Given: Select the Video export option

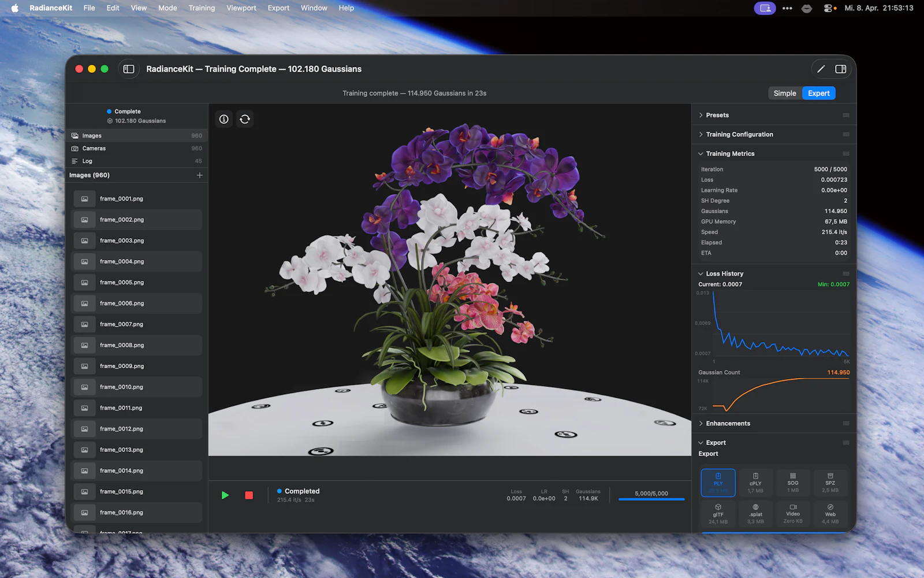Looking at the screenshot, I should click(793, 514).
